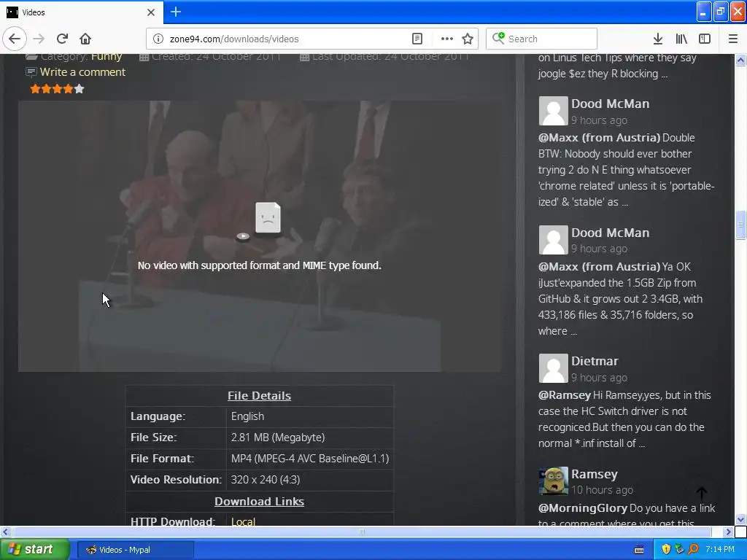
Task: Click the taskbar clock 7:14 PM
Action: [x=720, y=550]
